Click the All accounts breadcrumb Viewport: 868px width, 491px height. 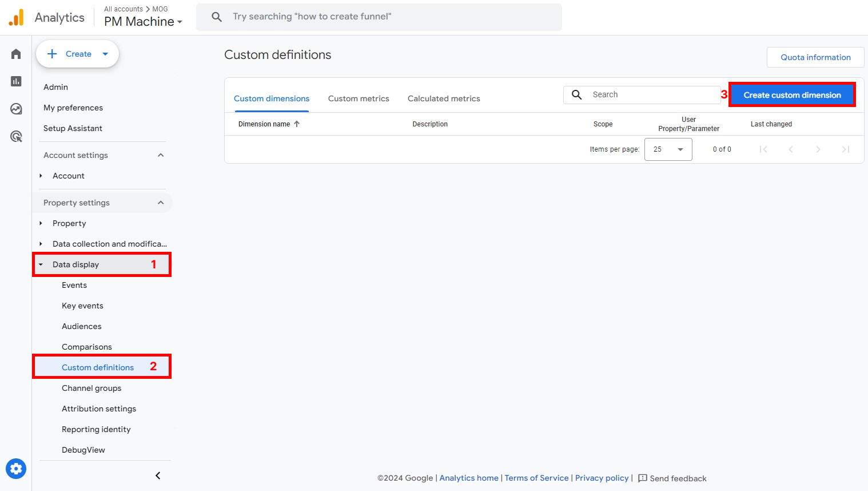pos(124,9)
